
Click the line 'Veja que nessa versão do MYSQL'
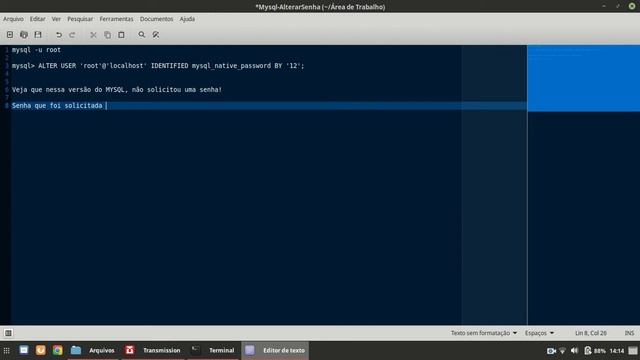(x=117, y=90)
